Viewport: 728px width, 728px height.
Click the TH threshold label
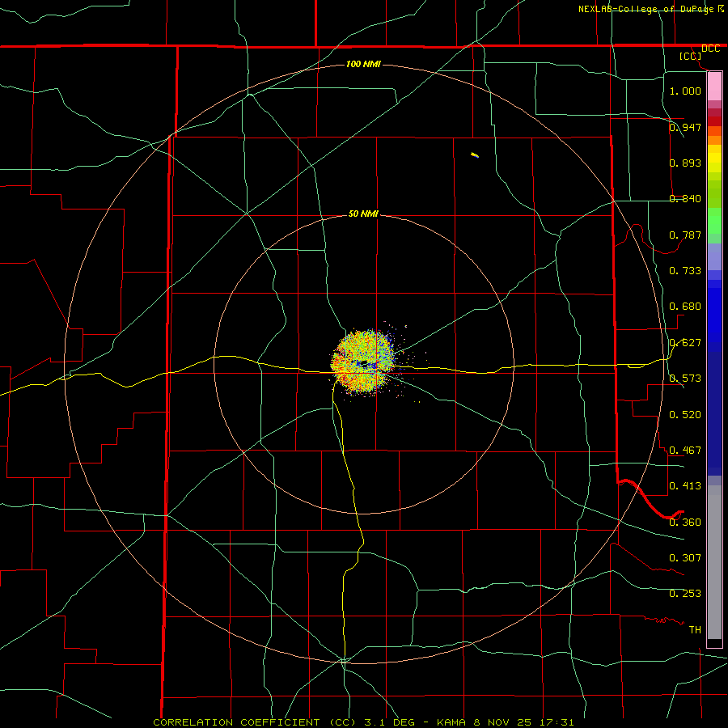click(x=695, y=630)
